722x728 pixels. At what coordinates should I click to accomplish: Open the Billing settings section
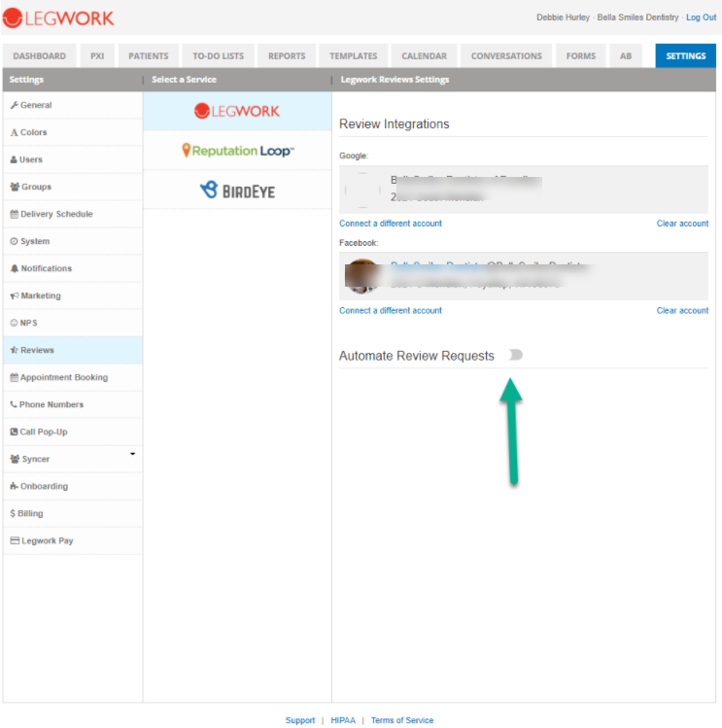(30, 513)
